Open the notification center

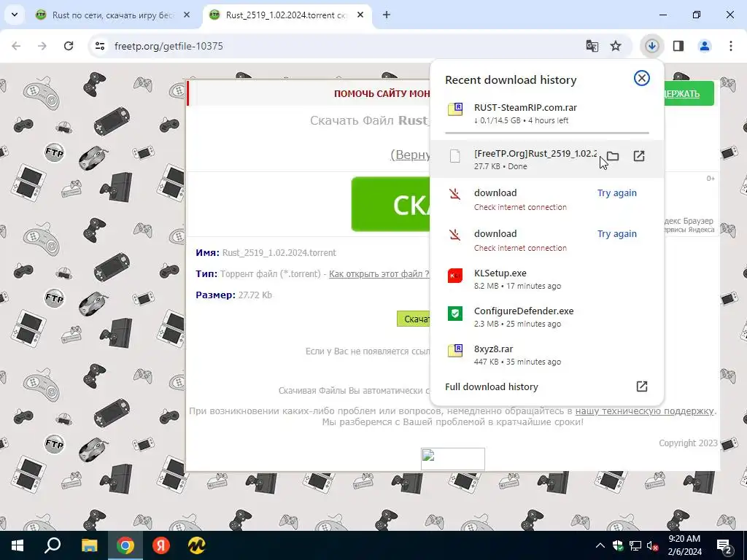724,546
